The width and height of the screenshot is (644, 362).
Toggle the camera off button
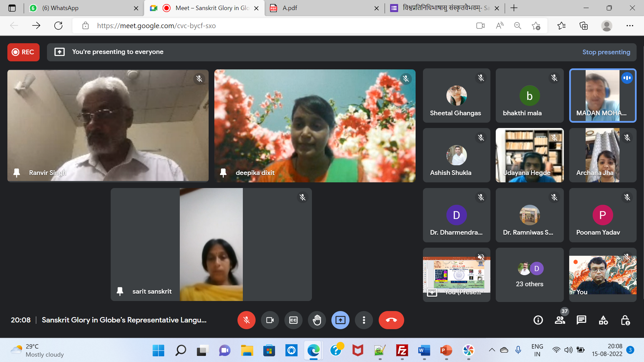coord(270,320)
